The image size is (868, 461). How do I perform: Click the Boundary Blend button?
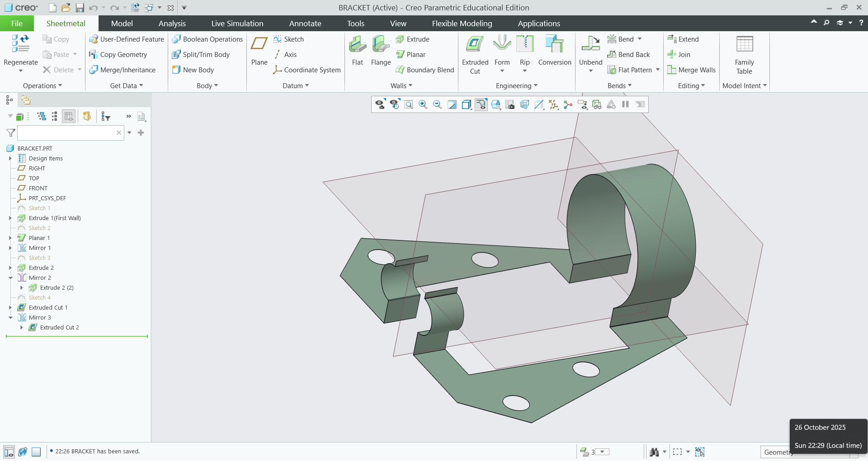pos(425,70)
